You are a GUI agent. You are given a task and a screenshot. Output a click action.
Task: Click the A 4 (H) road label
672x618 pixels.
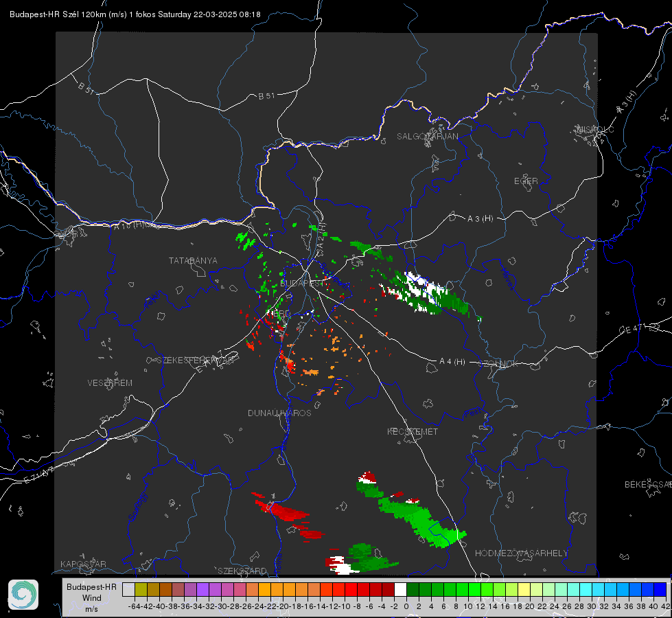[452, 362]
